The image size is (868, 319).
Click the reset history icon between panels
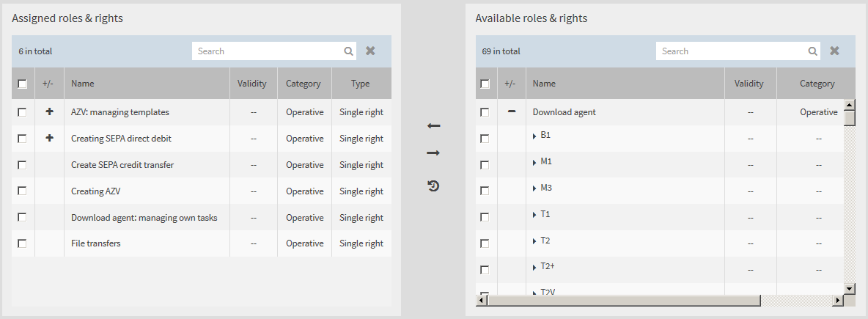433,186
